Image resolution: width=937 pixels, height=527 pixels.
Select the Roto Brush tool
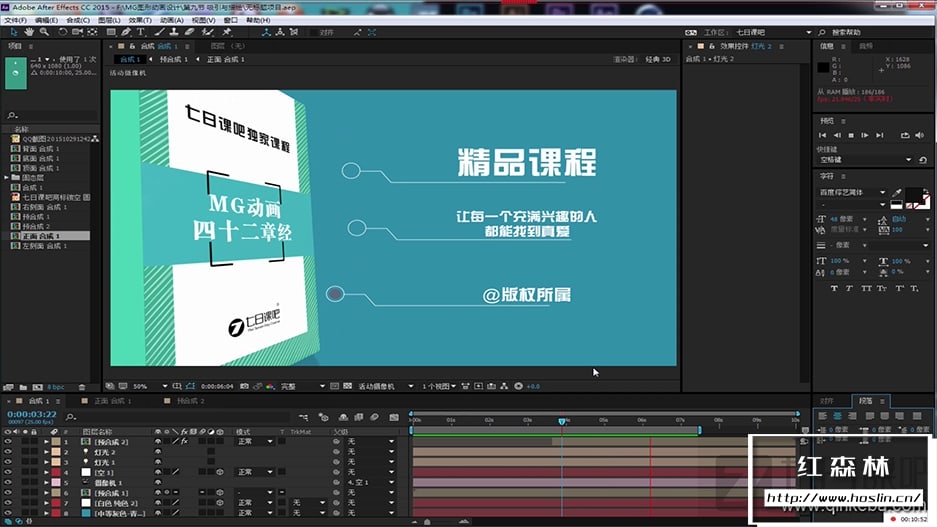(x=207, y=32)
